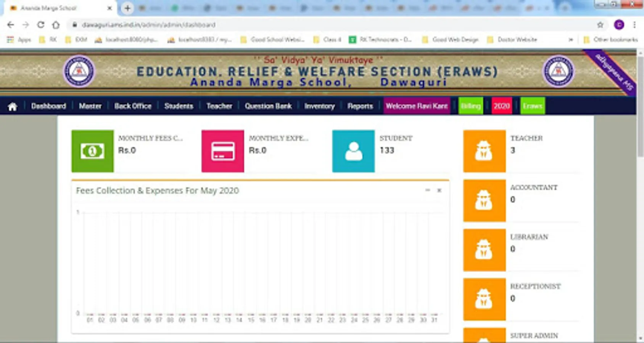The height and width of the screenshot is (343, 644).
Task: Click the ACCOUNTANT label text
Action: point(534,187)
